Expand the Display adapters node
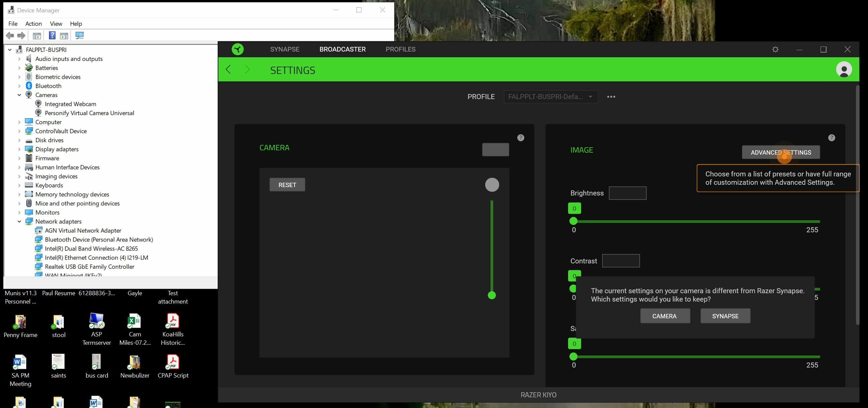This screenshot has width=868, height=408. click(19, 149)
